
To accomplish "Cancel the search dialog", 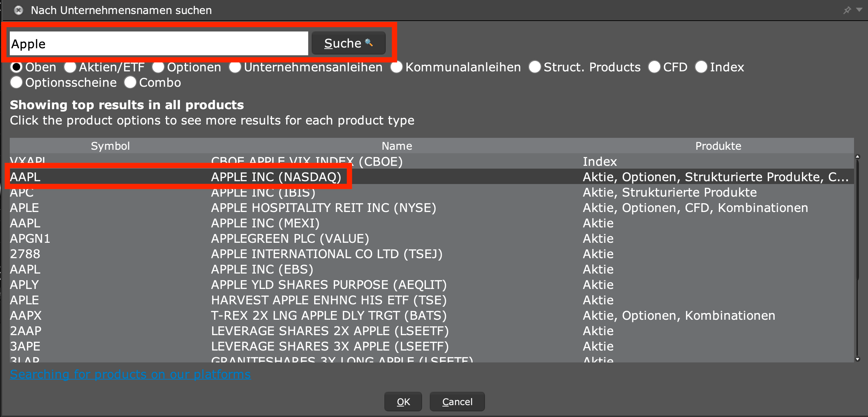I will tap(457, 402).
